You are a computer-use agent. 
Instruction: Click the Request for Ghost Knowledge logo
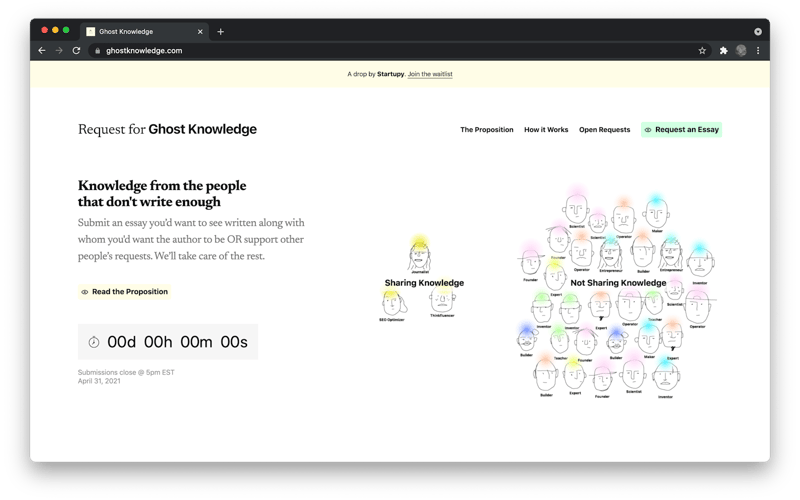(167, 129)
